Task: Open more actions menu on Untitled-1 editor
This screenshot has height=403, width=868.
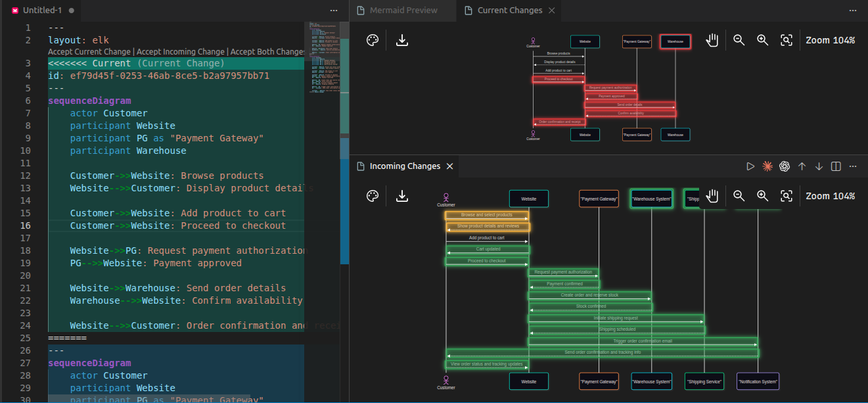Action: pos(334,11)
